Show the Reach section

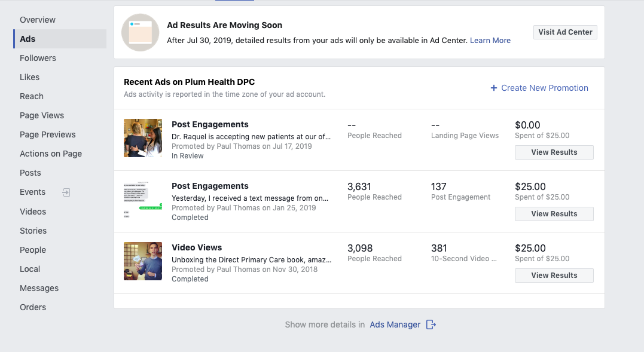[x=32, y=96]
